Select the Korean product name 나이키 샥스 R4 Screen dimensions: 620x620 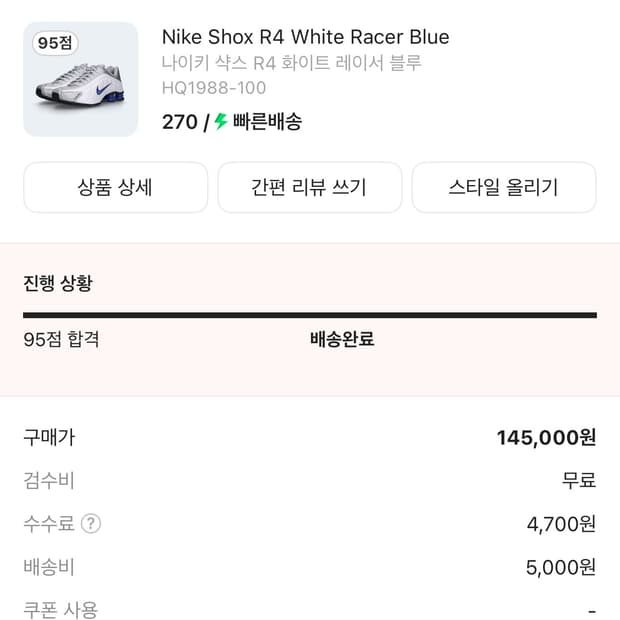pos(291,63)
